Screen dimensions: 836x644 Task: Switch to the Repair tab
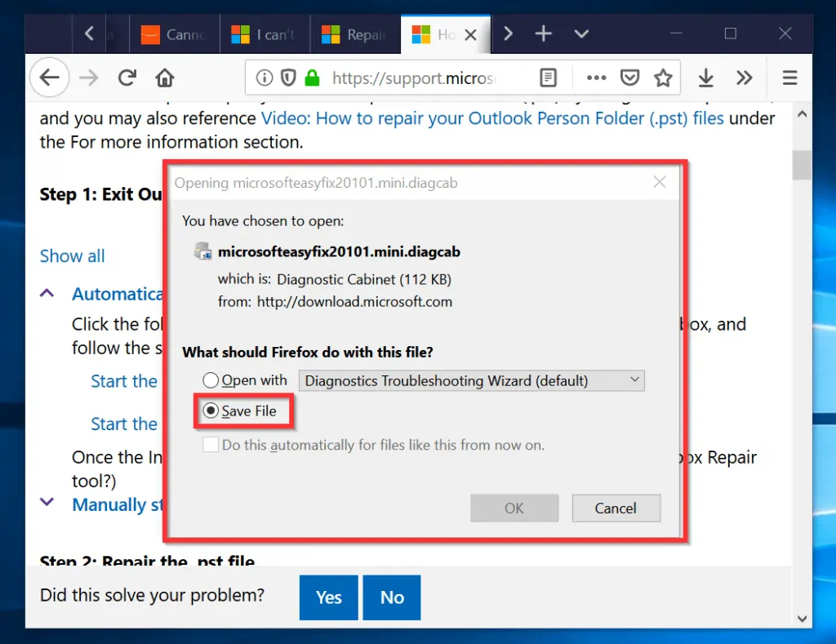click(355, 34)
